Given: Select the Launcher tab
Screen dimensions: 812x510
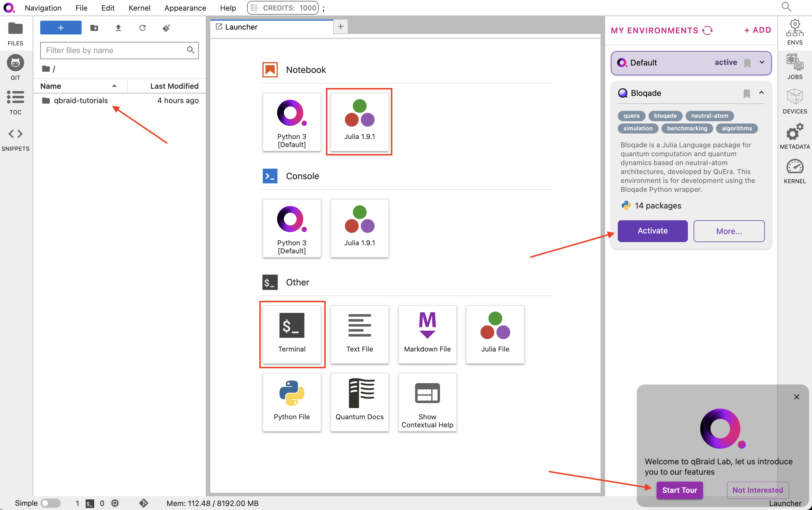Looking at the screenshot, I should tap(272, 27).
